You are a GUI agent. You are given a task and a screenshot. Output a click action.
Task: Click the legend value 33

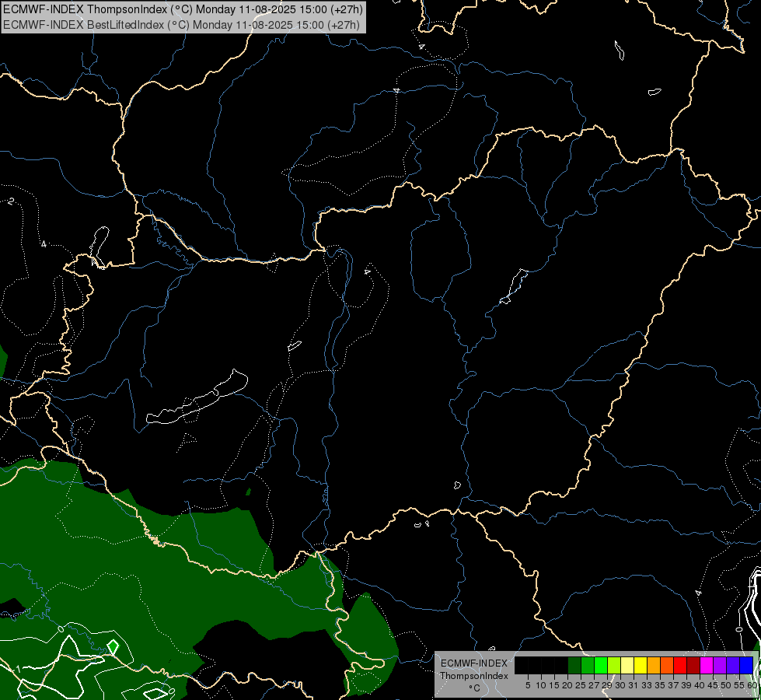point(647,685)
